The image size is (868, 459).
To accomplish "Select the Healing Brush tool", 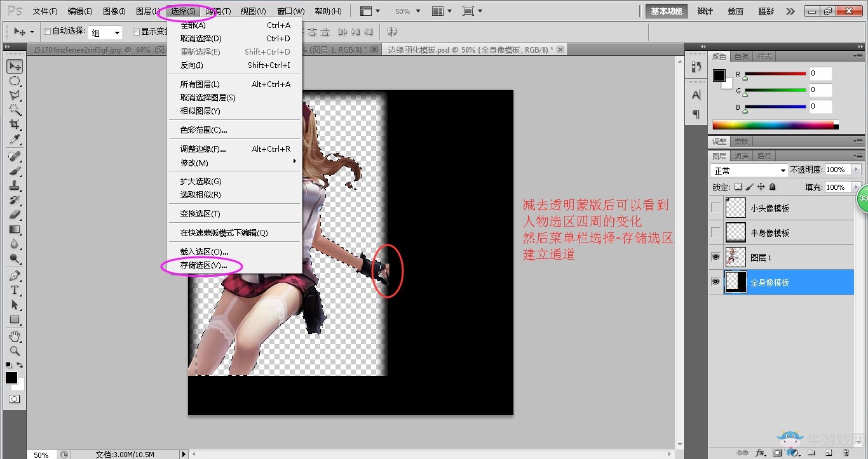I will click(x=15, y=156).
